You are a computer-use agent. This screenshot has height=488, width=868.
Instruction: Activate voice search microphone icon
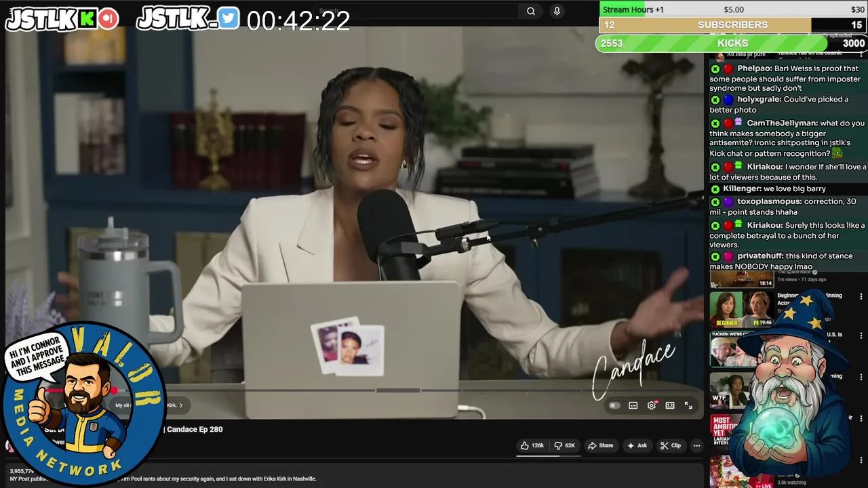557,11
